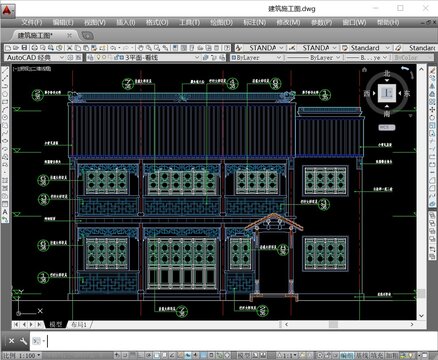Open the ByLayer linetype dropdown
The width and height of the screenshot is (438, 360).
314,58
